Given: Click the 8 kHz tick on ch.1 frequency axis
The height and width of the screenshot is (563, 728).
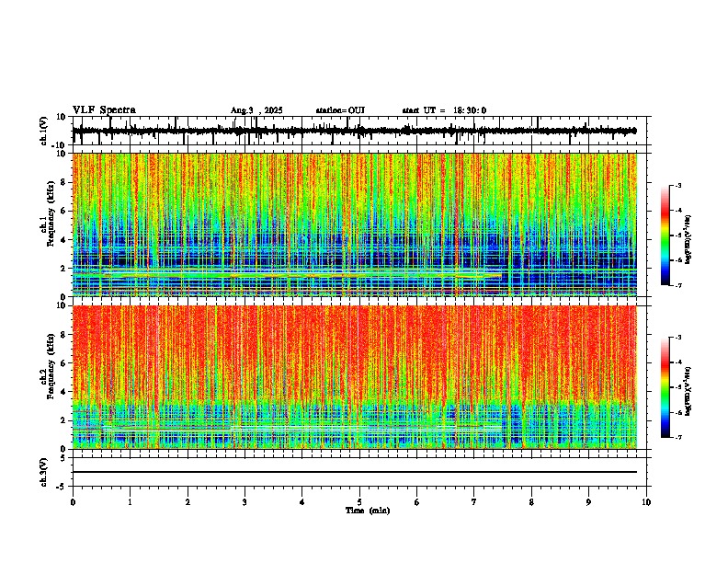Looking at the screenshot, I should (x=64, y=182).
